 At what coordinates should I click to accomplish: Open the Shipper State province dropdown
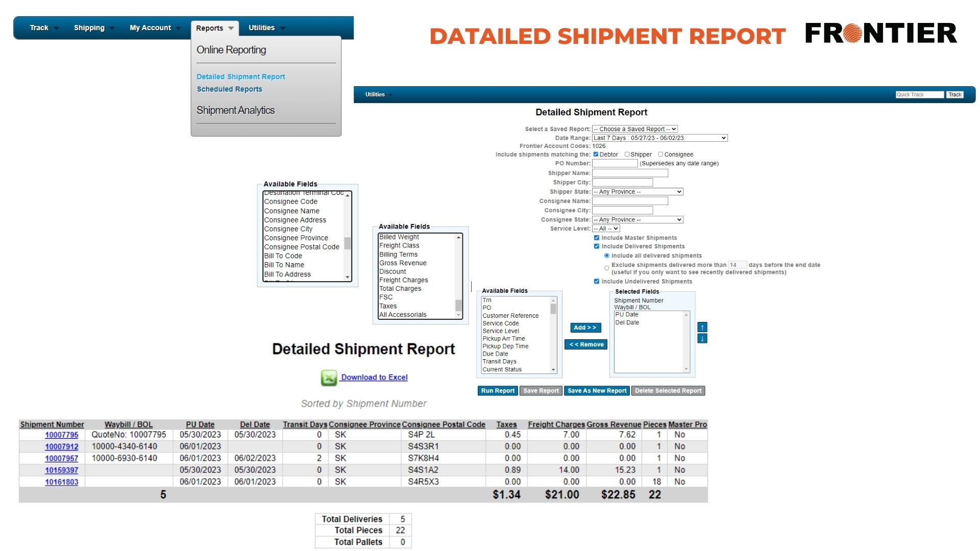click(x=638, y=192)
